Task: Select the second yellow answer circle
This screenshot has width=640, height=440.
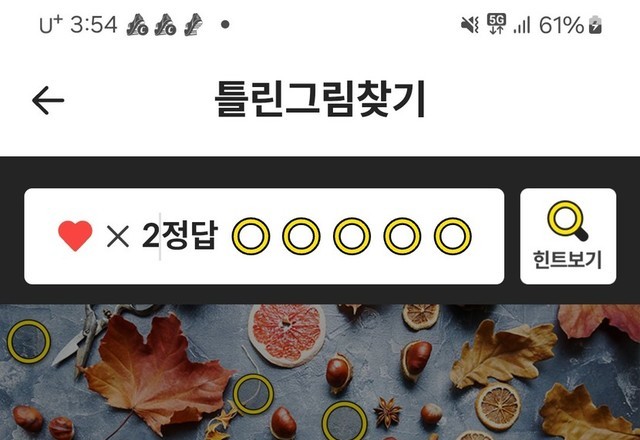Action: pos(301,236)
